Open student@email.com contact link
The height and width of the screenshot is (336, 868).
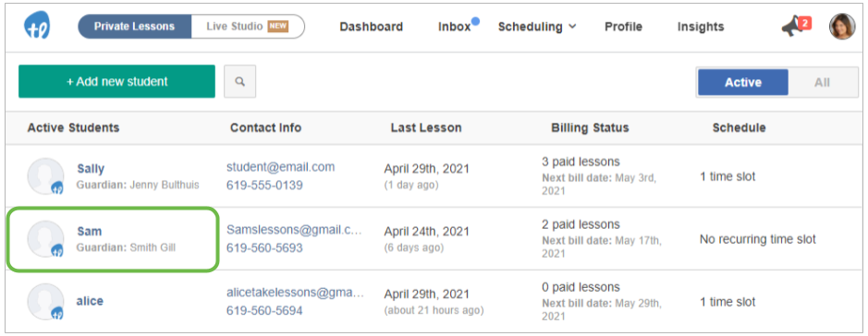pyautogui.click(x=281, y=167)
